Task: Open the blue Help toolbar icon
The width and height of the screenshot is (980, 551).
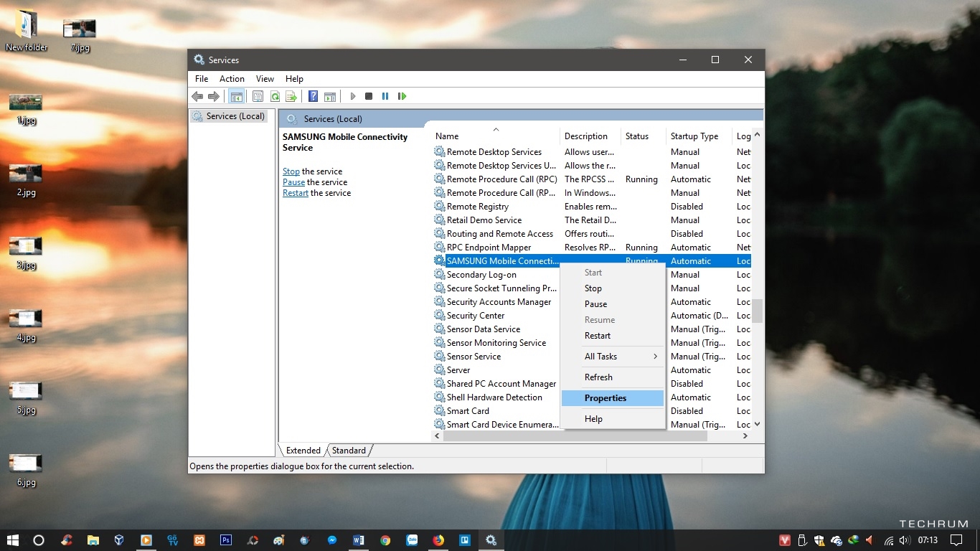Action: (313, 96)
